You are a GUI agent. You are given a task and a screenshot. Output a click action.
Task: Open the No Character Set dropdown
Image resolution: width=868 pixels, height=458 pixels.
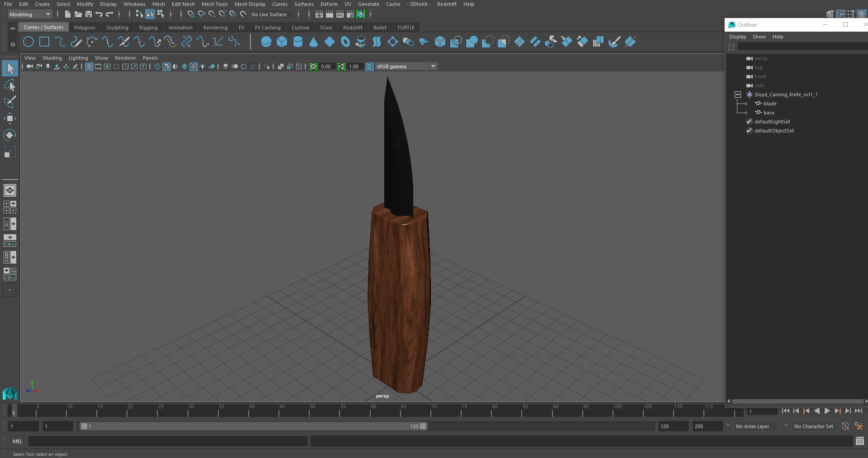pos(815,426)
